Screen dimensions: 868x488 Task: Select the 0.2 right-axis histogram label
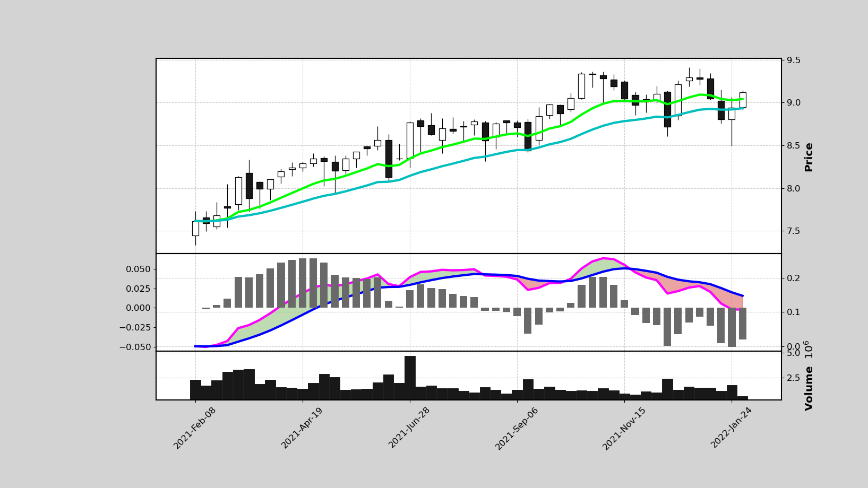point(793,278)
